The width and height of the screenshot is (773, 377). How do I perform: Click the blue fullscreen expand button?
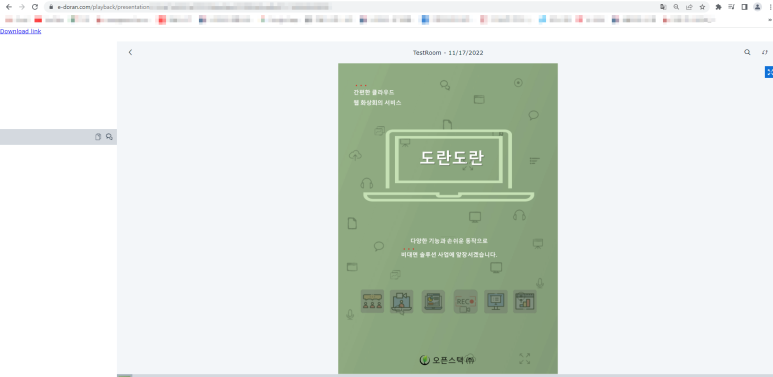769,72
